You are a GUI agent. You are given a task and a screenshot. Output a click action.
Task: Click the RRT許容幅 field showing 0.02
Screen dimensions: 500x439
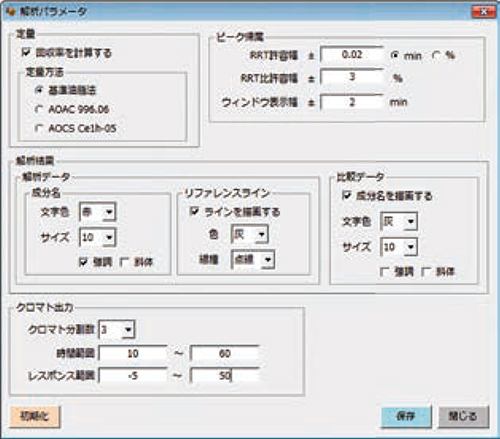(x=352, y=54)
